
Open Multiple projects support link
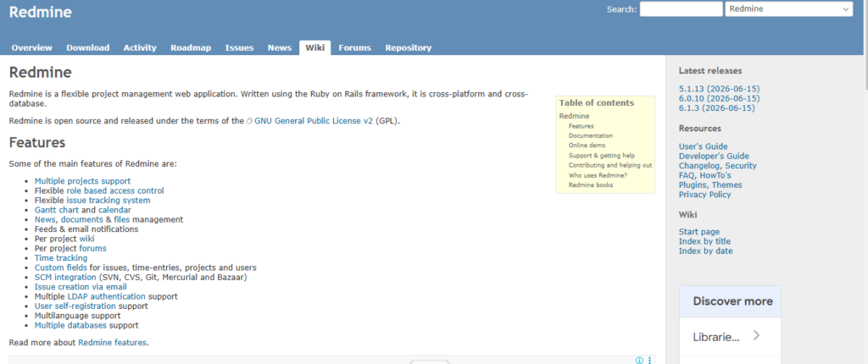click(x=82, y=181)
